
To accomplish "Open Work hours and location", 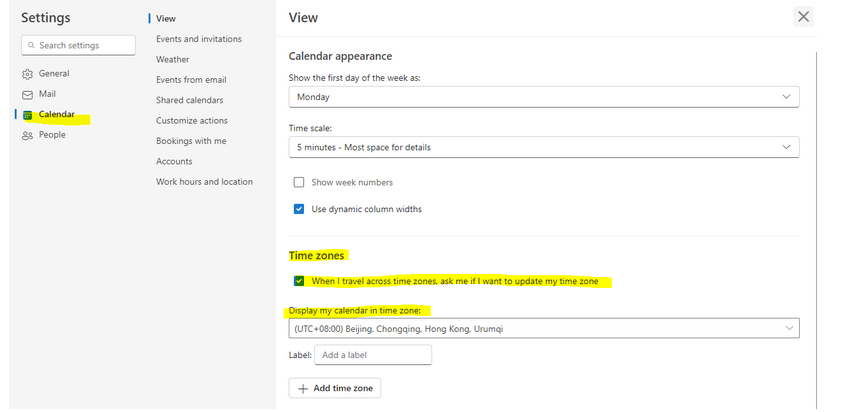I will (204, 182).
